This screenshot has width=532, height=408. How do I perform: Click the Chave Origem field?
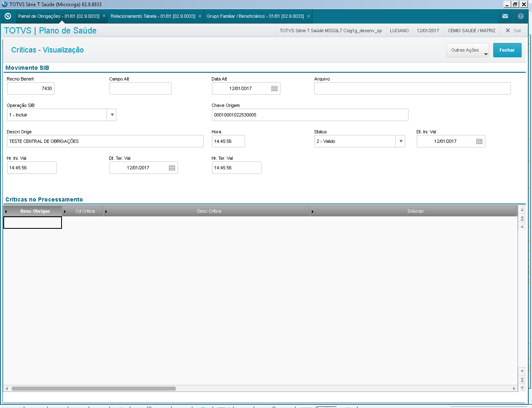[x=310, y=115]
